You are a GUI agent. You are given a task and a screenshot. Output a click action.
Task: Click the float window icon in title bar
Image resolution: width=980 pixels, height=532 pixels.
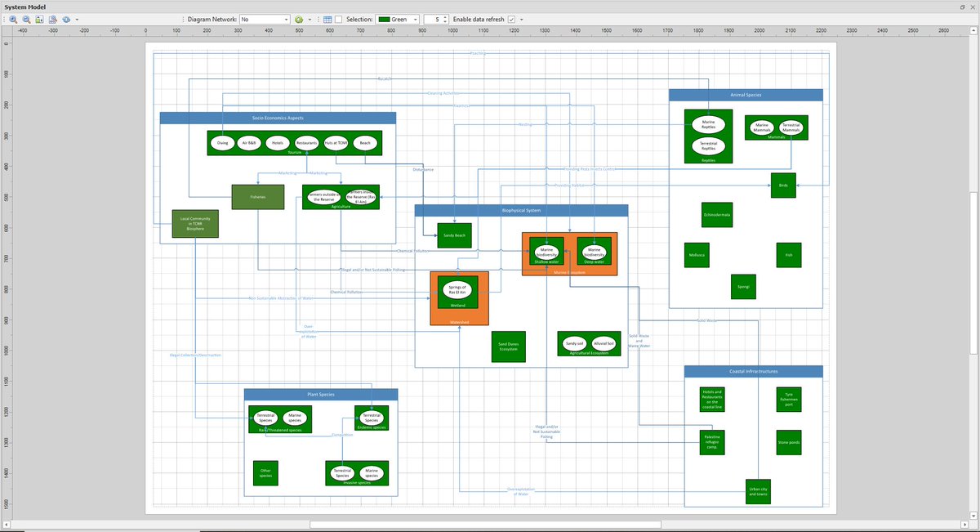pos(963,6)
